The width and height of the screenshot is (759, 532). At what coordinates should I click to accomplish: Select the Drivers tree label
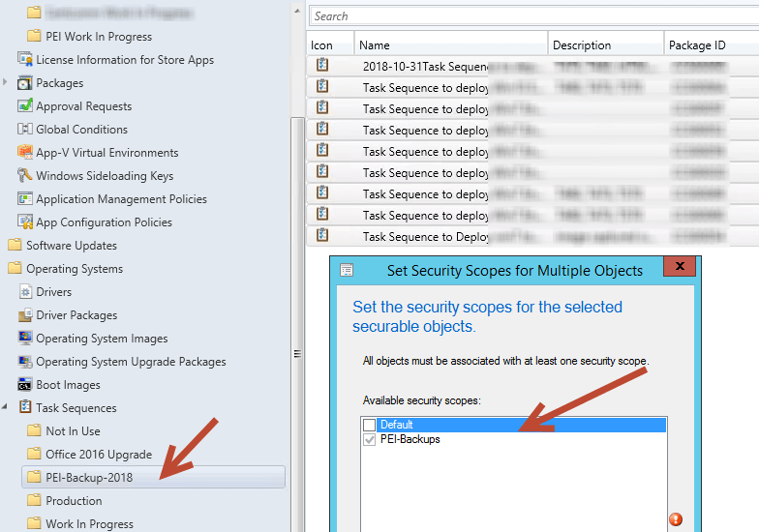pos(54,292)
